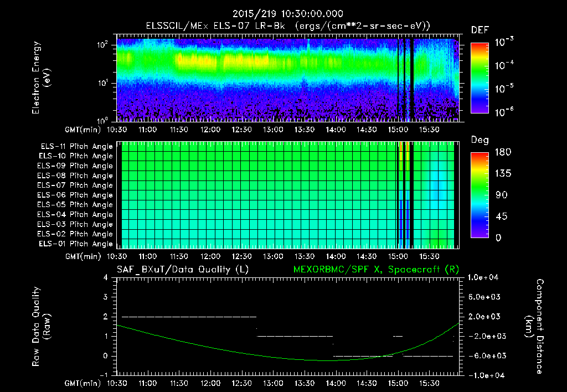Click the 10⁻⁶ value on the DEF scale

click(x=504, y=112)
